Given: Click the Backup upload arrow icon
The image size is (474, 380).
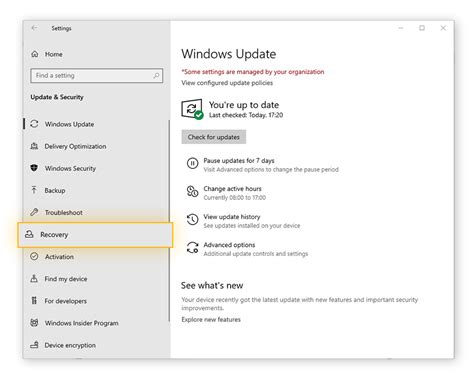Looking at the screenshot, I should coord(34,190).
